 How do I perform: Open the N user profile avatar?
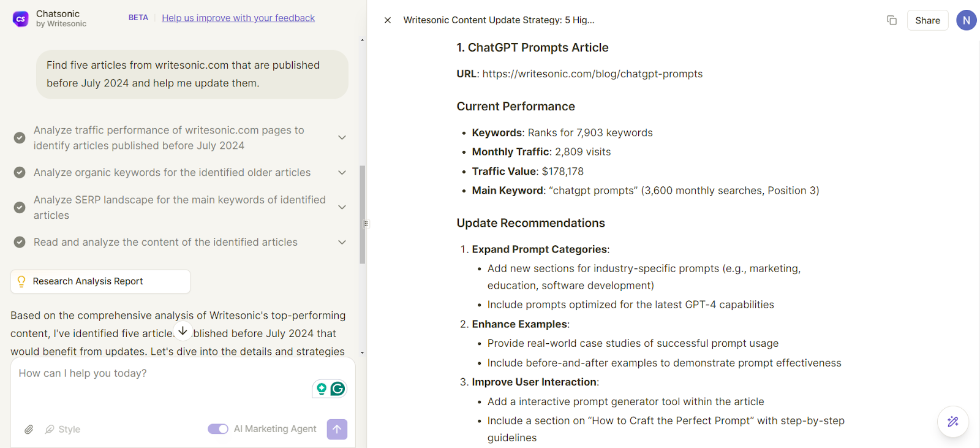pyautogui.click(x=967, y=20)
